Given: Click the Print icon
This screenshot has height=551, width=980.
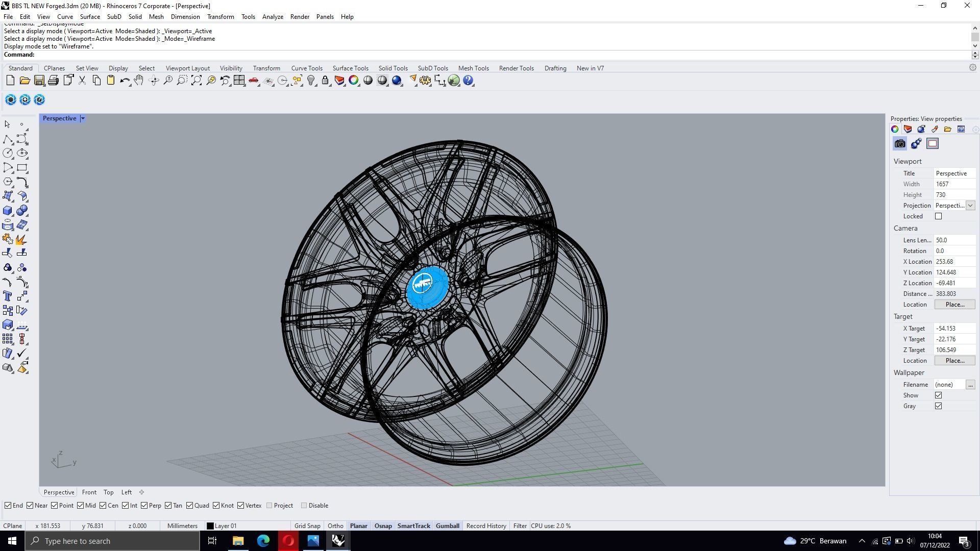Looking at the screenshot, I should tap(53, 81).
